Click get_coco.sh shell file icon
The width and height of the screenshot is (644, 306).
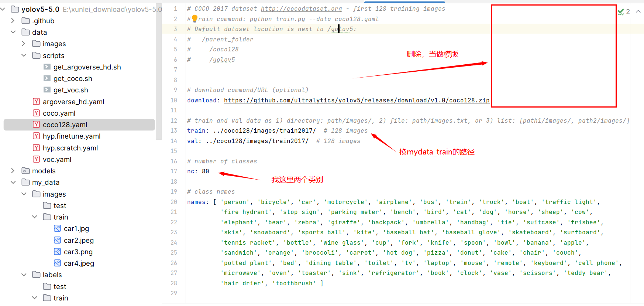[47, 78]
